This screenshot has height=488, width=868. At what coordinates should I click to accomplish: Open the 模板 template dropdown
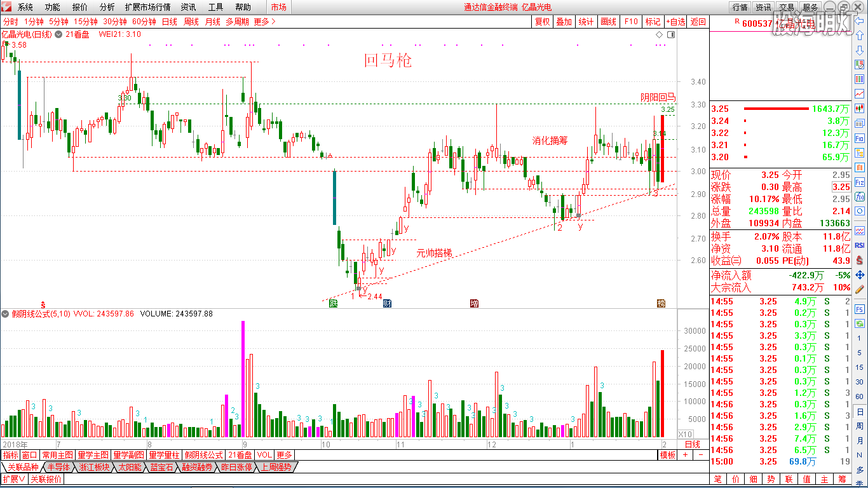668,455
